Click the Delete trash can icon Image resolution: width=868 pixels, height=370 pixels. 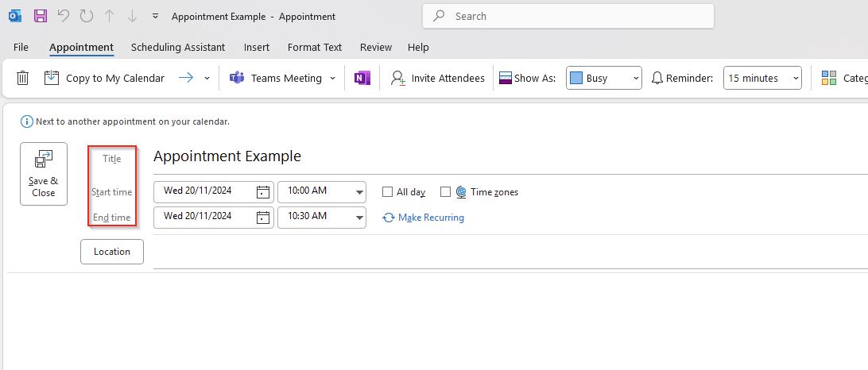tap(23, 78)
